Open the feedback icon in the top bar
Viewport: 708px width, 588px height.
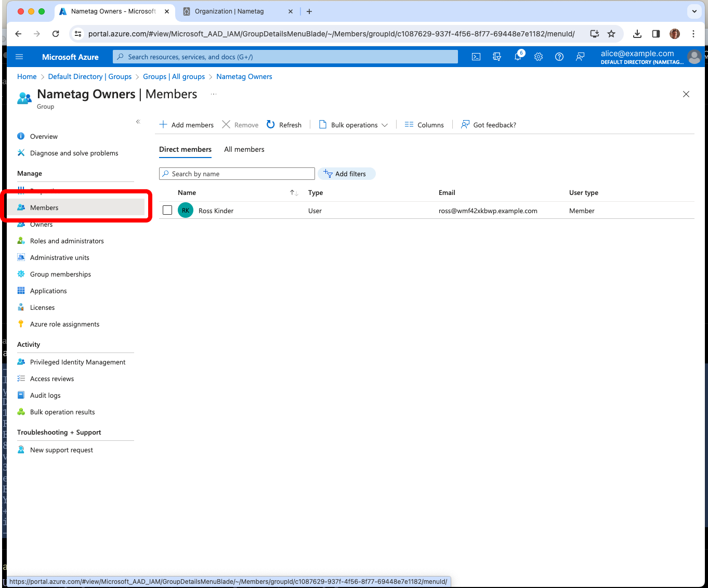[x=580, y=57]
